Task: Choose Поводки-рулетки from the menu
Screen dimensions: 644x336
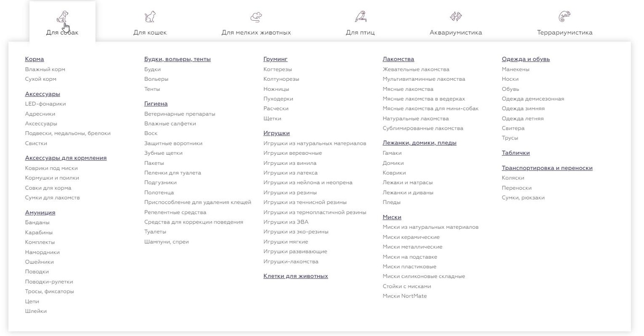Action: [49, 282]
